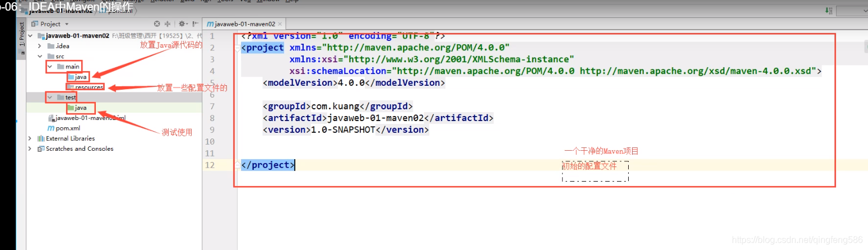Select the green java folder under test
Screen dimensions: 868x250
(x=77, y=108)
